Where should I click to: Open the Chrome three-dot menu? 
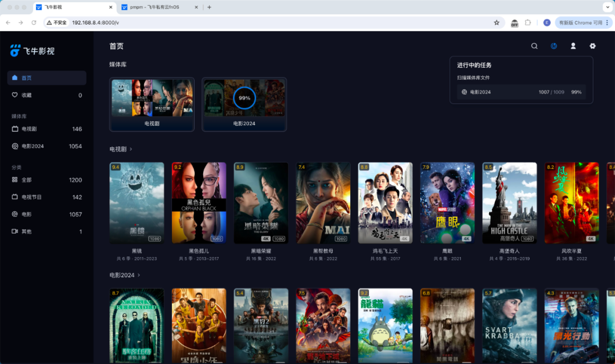[608, 22]
